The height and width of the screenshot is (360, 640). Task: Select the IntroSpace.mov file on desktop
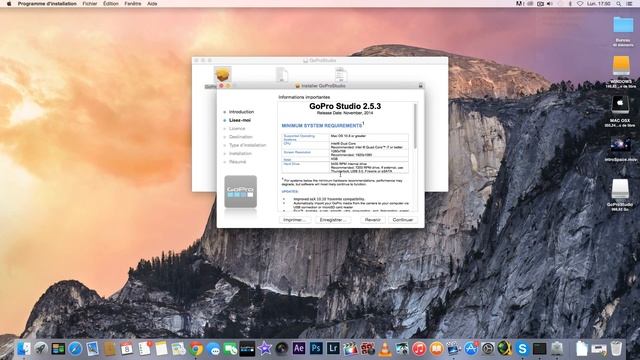click(x=620, y=145)
